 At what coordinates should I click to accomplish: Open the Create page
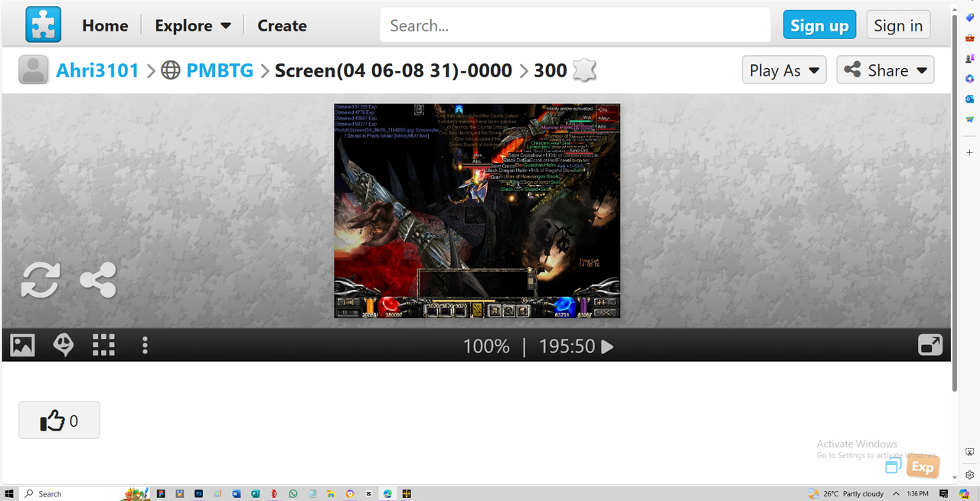282,25
